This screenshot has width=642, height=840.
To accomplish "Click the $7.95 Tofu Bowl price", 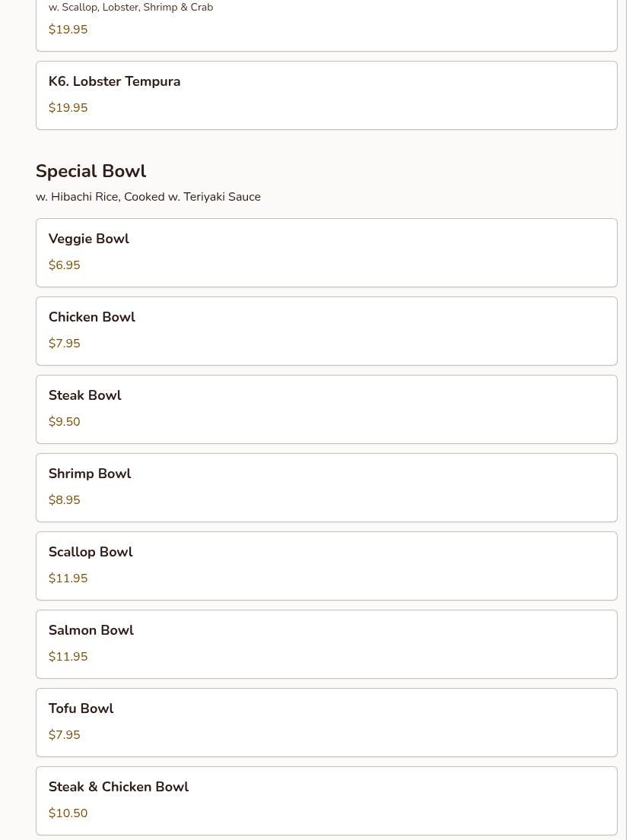I will pos(65,734).
